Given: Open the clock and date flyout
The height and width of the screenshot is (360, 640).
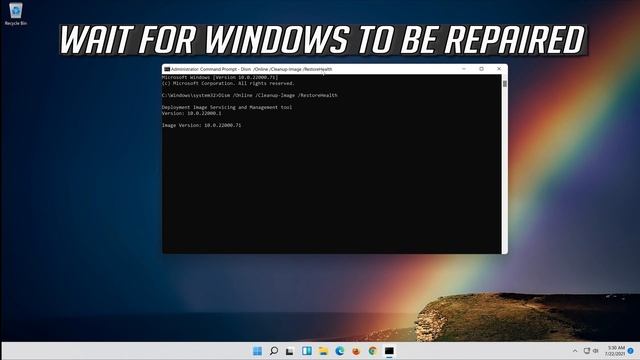Looking at the screenshot, I should point(615,351).
